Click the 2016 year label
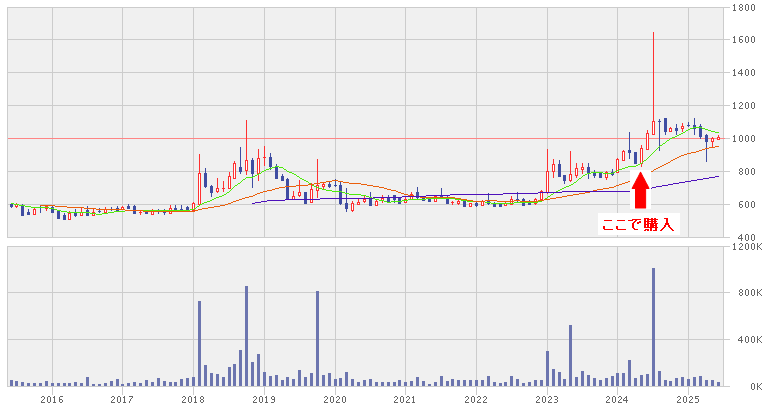 (x=52, y=400)
